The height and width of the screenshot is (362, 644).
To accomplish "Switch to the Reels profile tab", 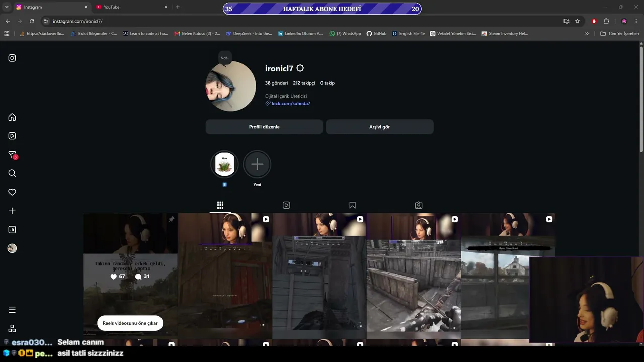I will [286, 205].
